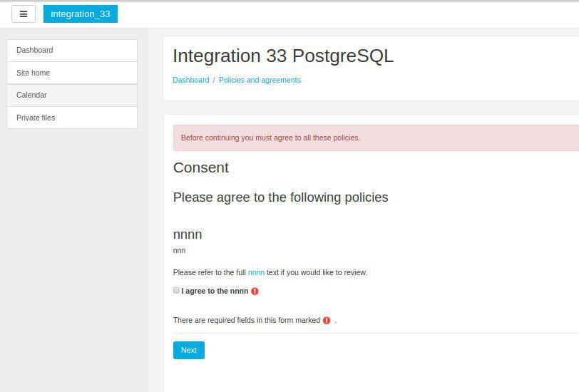579x392 pixels.
Task: Toggle the hamburger side panel button
Action: [24, 14]
